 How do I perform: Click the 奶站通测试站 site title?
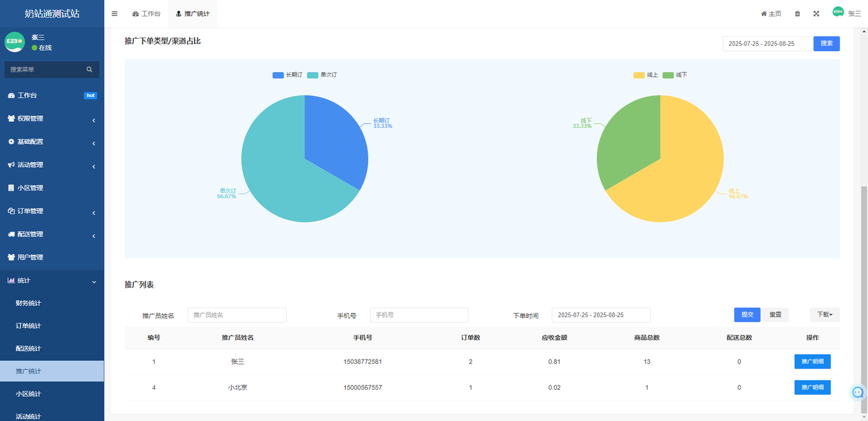click(52, 13)
